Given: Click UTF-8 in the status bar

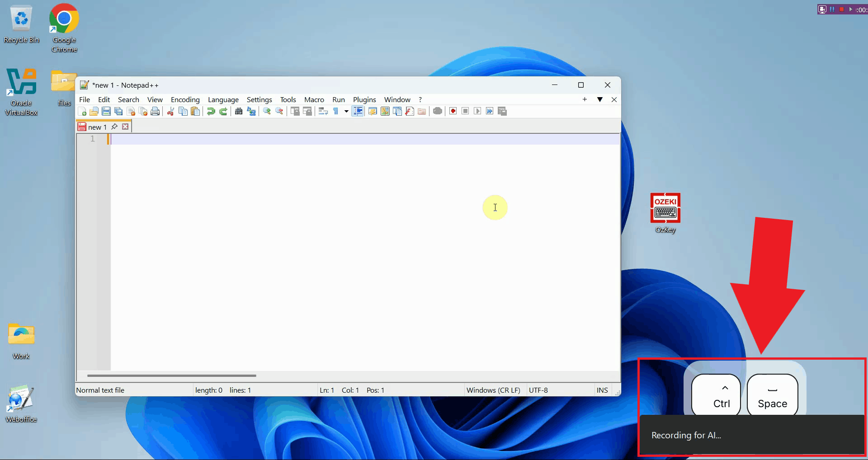Looking at the screenshot, I should (x=538, y=390).
